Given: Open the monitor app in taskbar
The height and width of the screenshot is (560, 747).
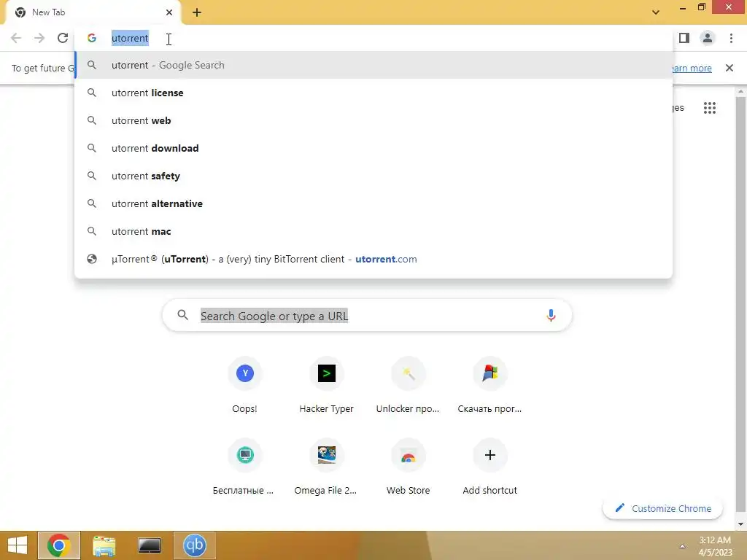Looking at the screenshot, I should pyautogui.click(x=149, y=545).
